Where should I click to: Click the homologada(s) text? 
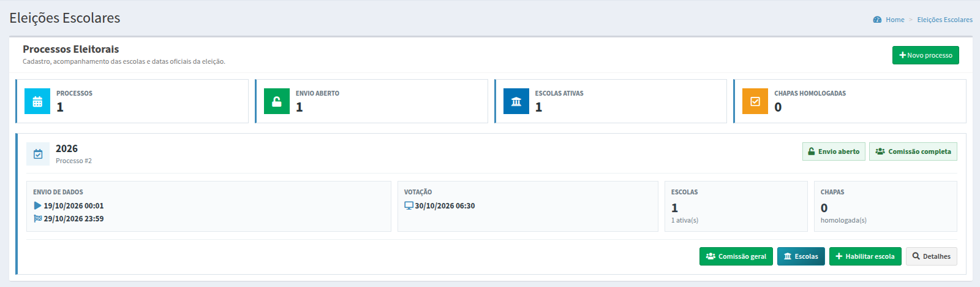pyautogui.click(x=843, y=220)
